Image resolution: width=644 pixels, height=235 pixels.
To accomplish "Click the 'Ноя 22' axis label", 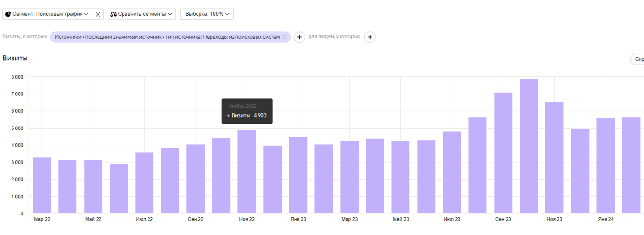I will [247, 219].
